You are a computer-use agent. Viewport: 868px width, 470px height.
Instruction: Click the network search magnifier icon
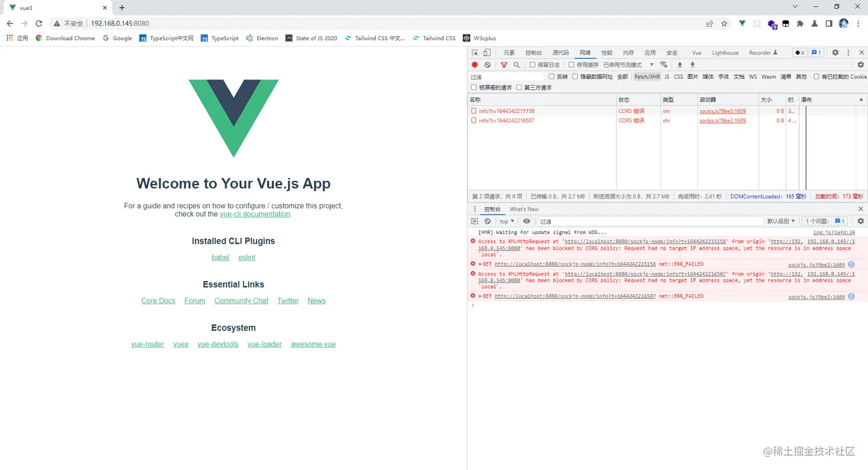tap(516, 64)
